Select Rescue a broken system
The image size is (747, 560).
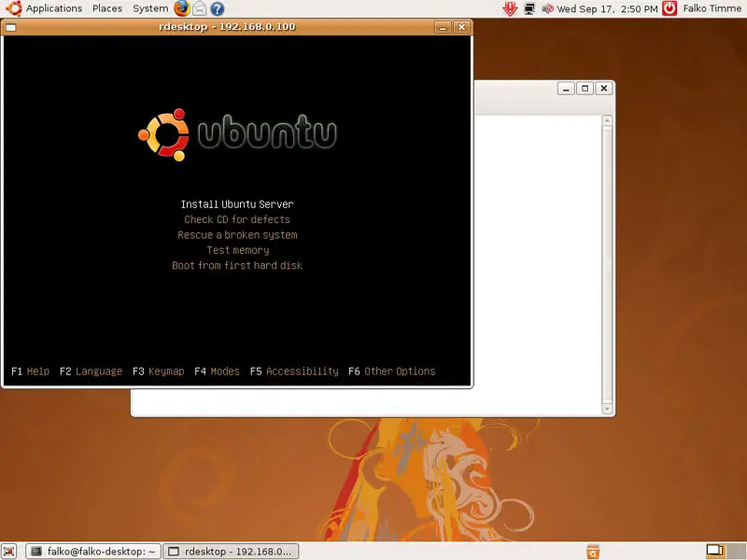(237, 235)
